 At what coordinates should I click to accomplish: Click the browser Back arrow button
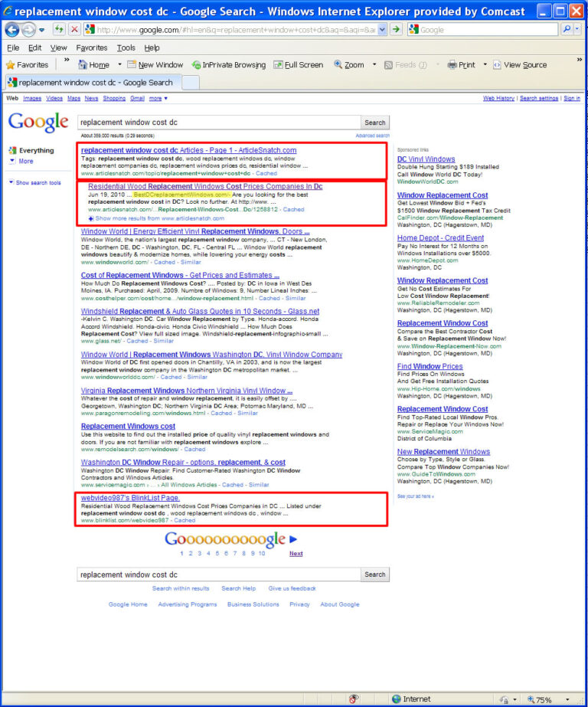point(12,30)
